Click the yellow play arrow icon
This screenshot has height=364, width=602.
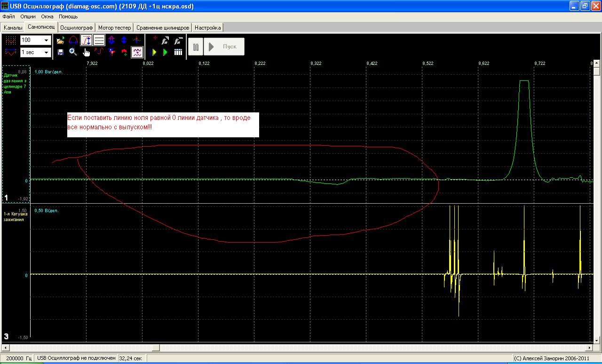click(x=154, y=52)
